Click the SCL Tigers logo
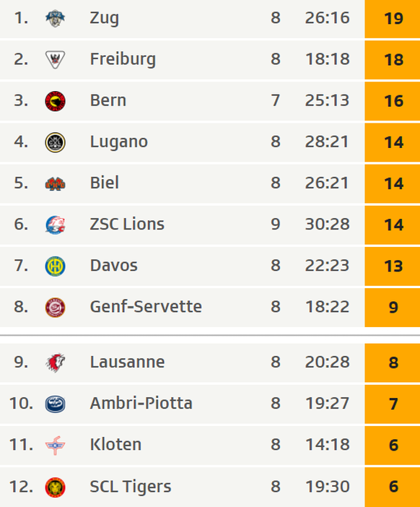This screenshot has width=420, height=507. 55,487
